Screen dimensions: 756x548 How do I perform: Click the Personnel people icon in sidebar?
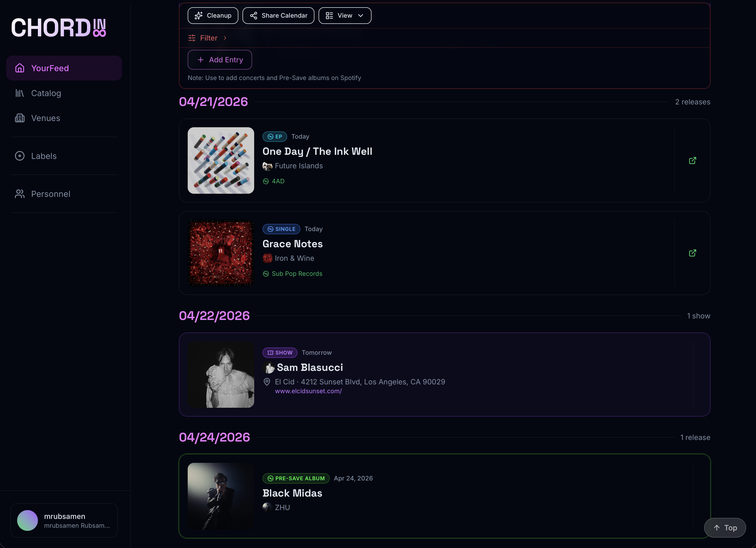click(x=20, y=193)
